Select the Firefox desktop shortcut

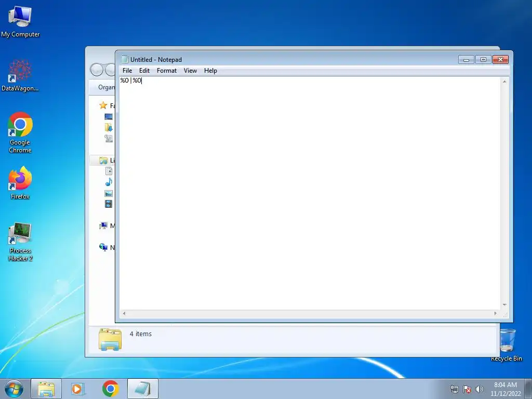(x=20, y=183)
